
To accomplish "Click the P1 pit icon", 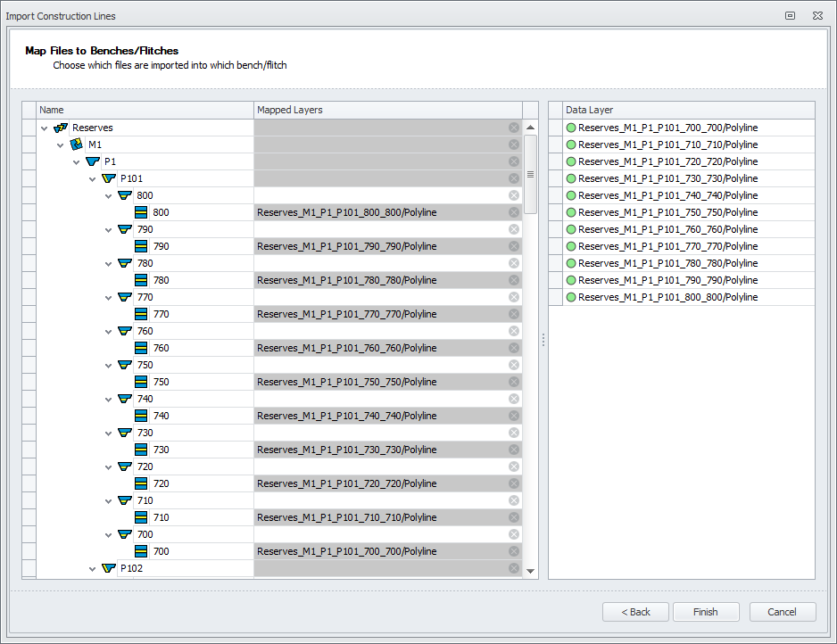I will (x=93, y=161).
